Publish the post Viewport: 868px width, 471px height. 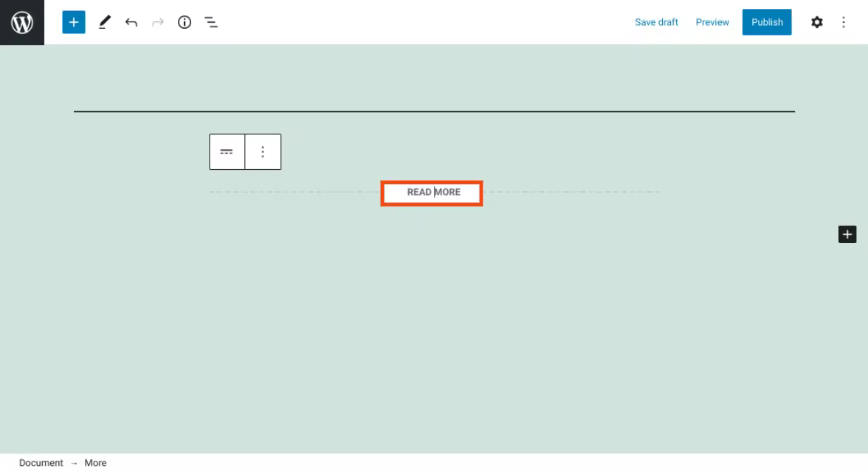tap(767, 22)
